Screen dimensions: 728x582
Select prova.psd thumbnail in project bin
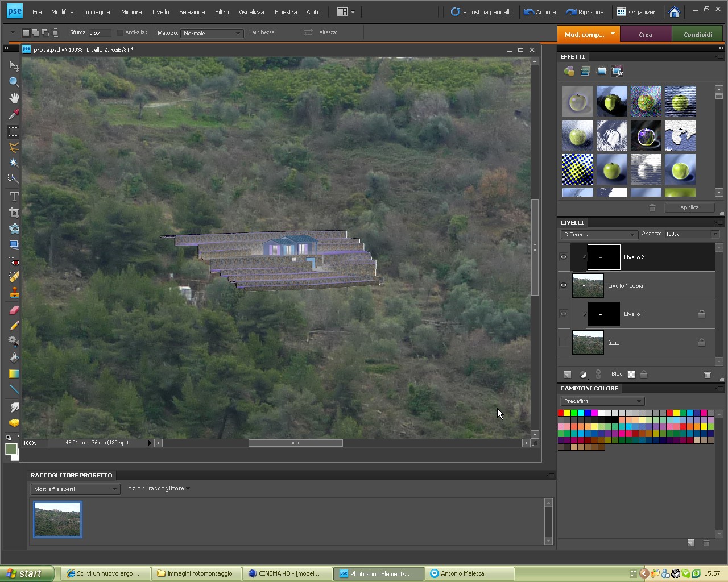pyautogui.click(x=57, y=519)
